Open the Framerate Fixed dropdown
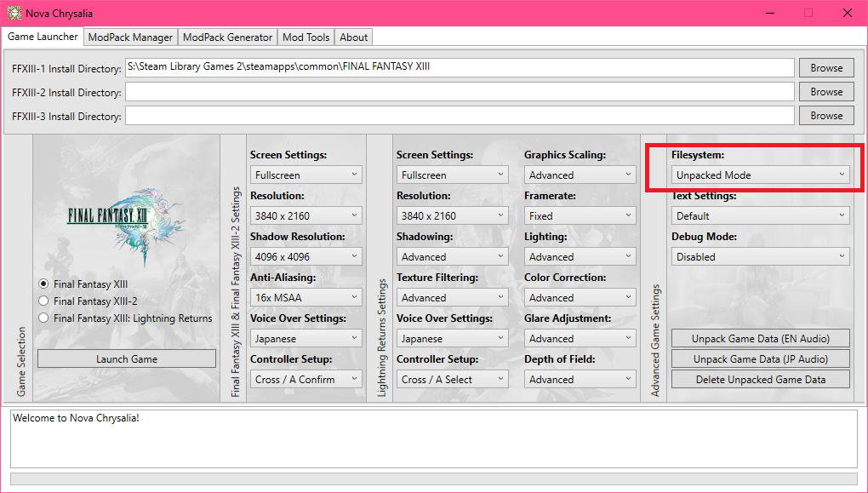The image size is (868, 493). [x=580, y=216]
